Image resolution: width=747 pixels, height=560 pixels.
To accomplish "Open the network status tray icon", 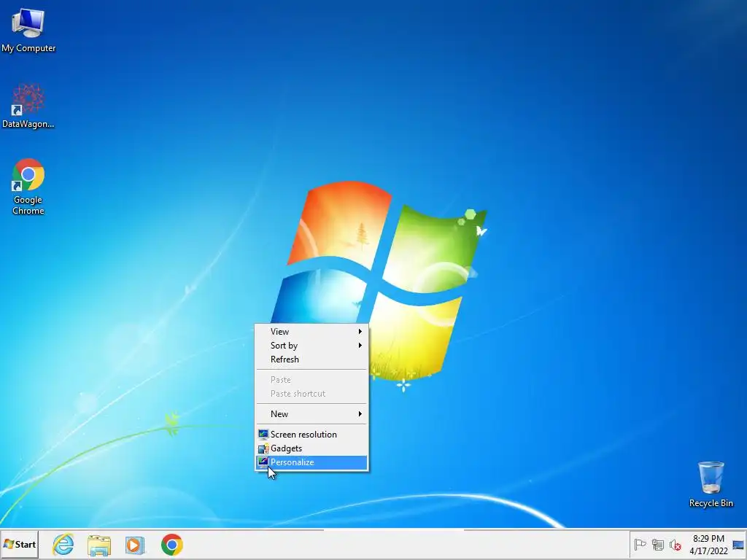I will 657,544.
